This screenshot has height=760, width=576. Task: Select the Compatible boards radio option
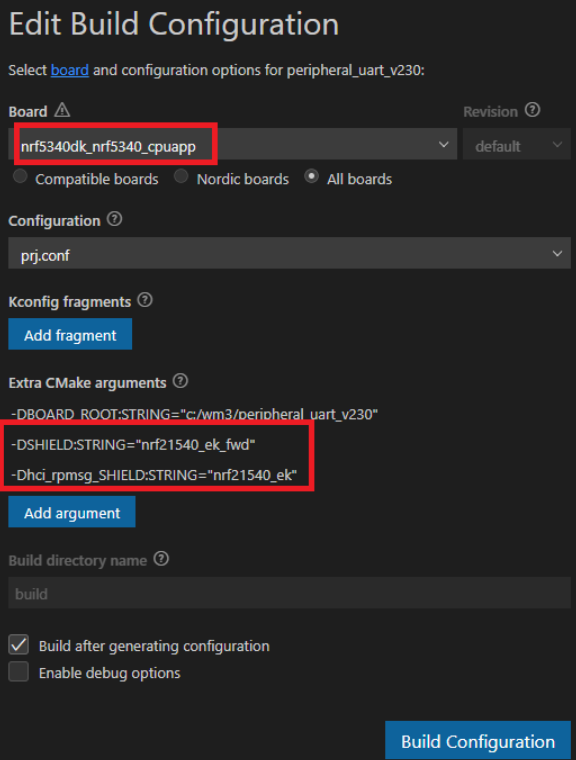click(x=20, y=176)
